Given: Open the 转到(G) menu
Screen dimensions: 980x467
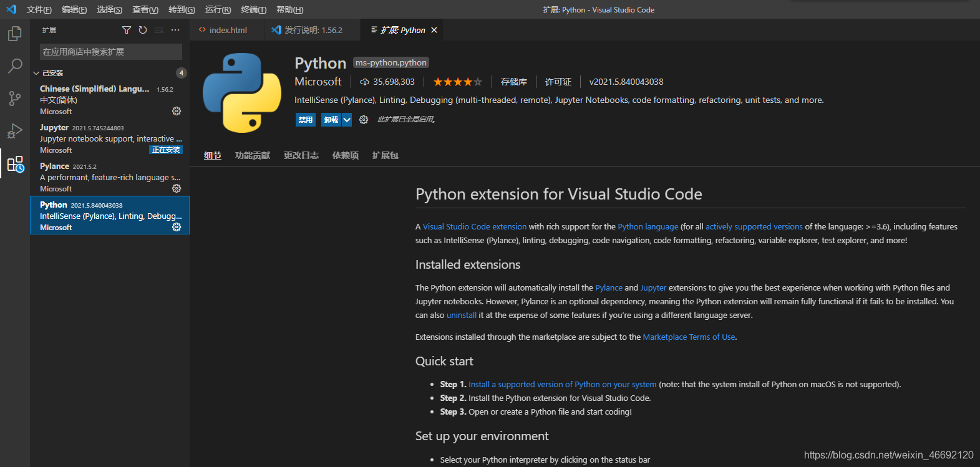Looking at the screenshot, I should point(182,10).
